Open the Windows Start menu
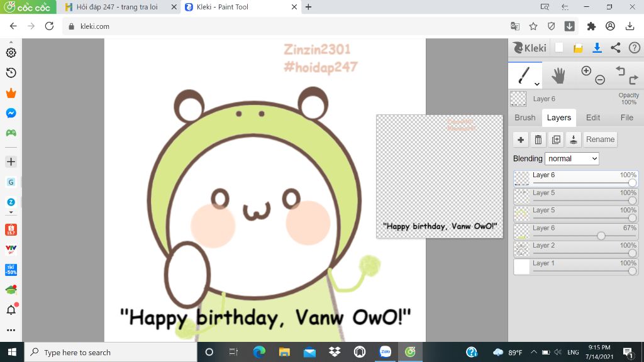The image size is (644, 362). pyautogui.click(x=12, y=352)
